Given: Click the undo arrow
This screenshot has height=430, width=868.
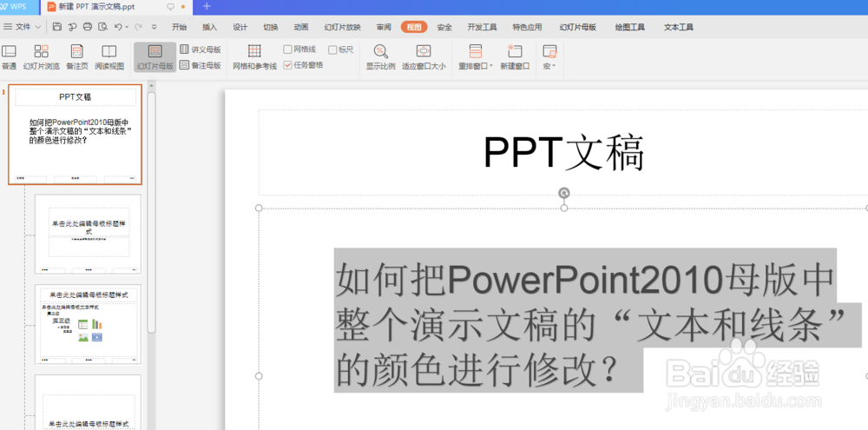Looking at the screenshot, I should pos(118,27).
